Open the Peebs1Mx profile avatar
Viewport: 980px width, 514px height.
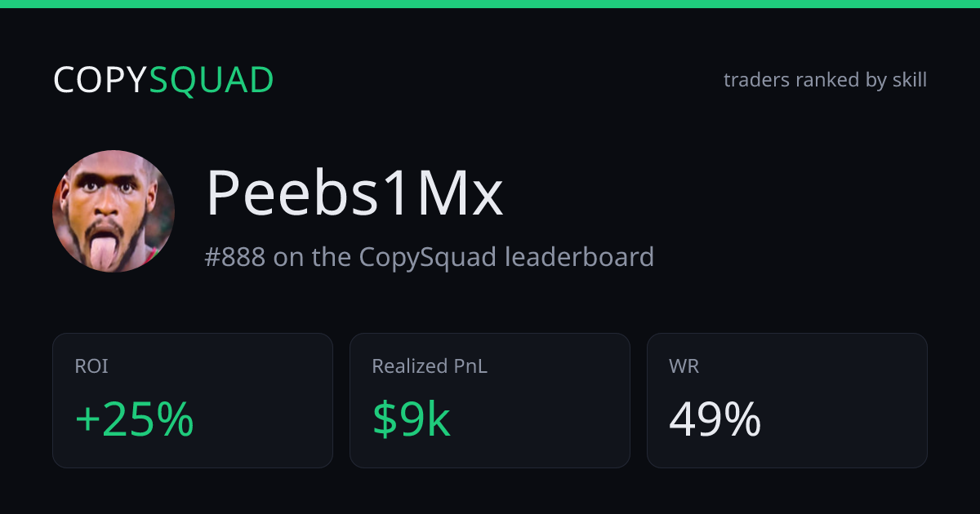click(114, 211)
